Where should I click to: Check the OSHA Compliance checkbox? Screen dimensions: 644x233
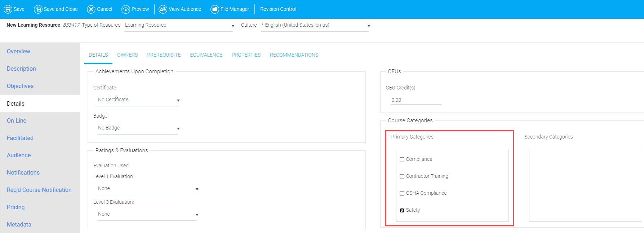[402, 193]
